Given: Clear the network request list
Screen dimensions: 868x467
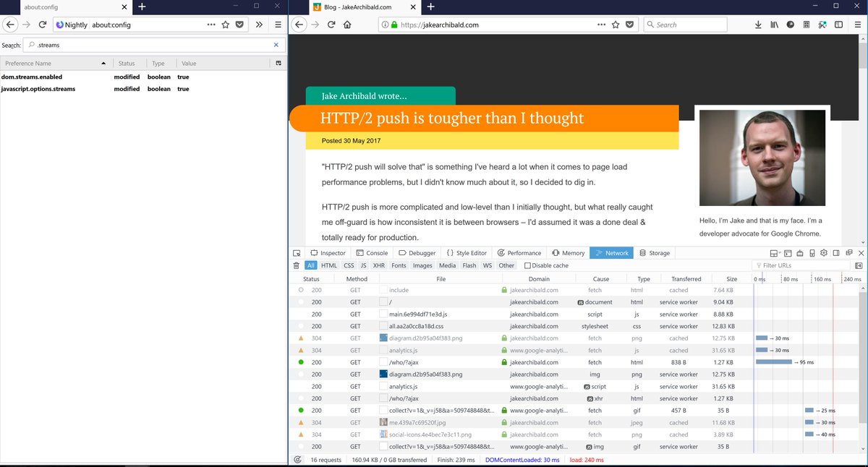Looking at the screenshot, I should tap(296, 265).
